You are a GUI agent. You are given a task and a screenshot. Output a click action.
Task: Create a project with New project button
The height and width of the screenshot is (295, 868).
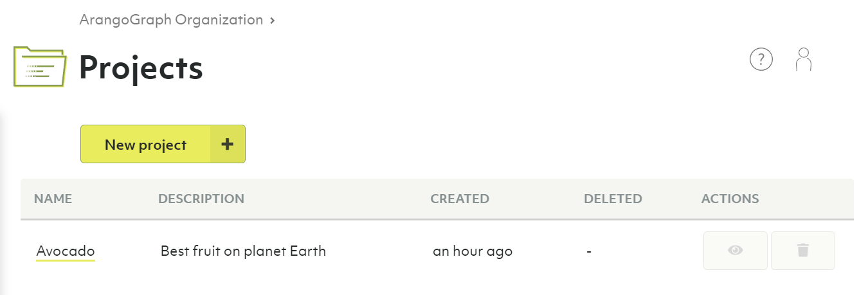click(163, 144)
